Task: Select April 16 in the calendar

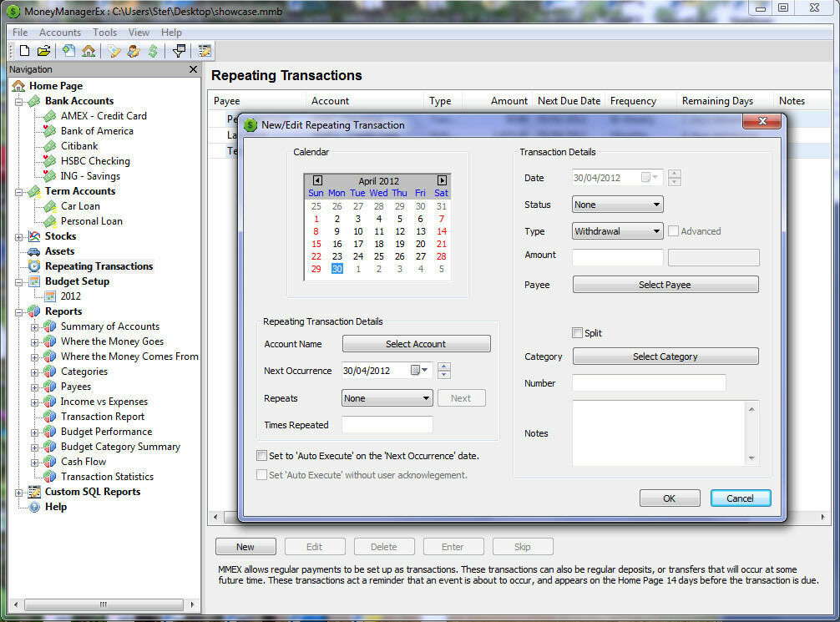Action: [337, 244]
